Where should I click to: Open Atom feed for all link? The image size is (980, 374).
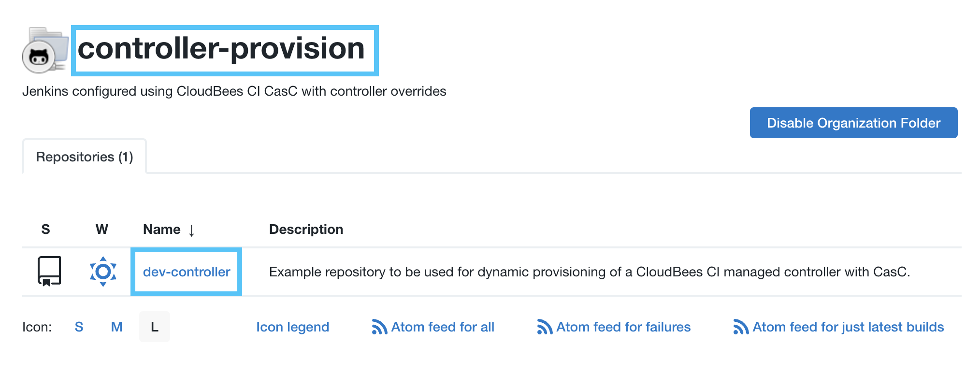click(x=443, y=327)
